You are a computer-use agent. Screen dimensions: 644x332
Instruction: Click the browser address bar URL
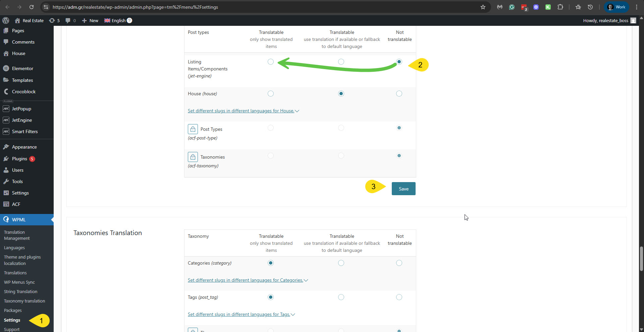click(x=135, y=7)
